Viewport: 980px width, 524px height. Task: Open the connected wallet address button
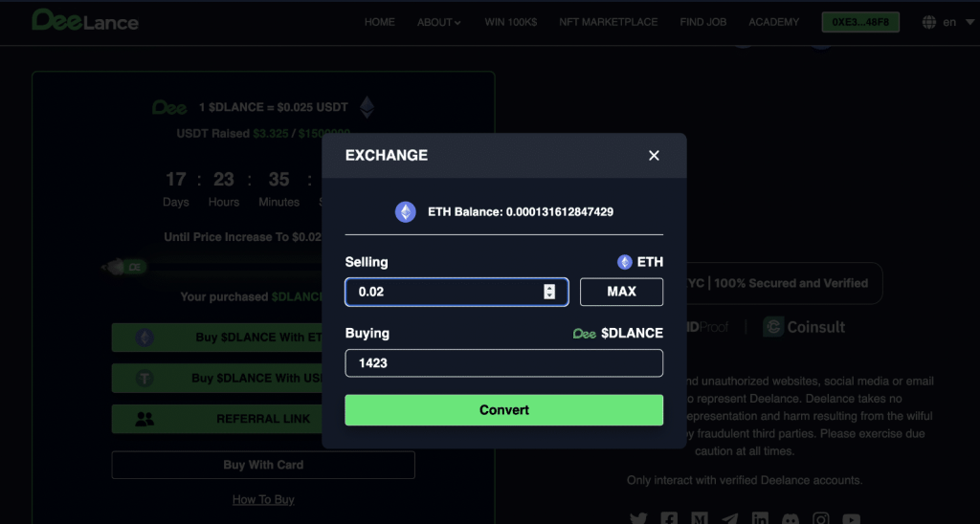pos(860,22)
